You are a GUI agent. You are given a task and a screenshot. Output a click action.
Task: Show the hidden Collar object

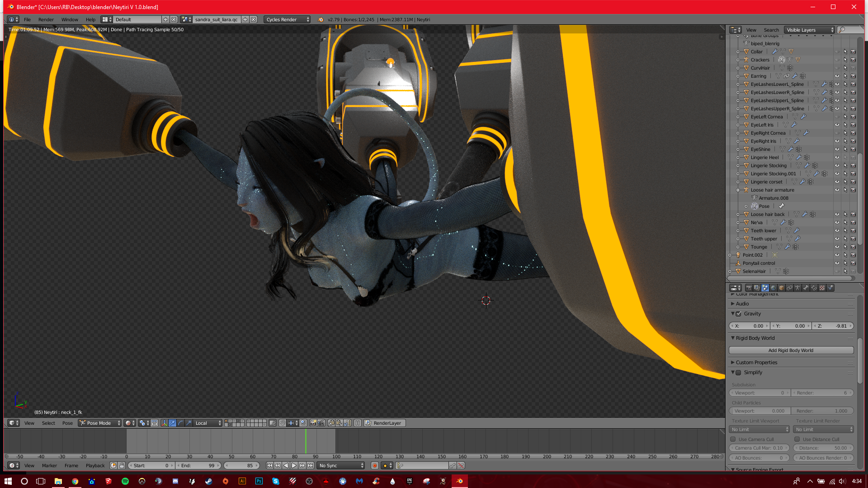pyautogui.click(x=837, y=52)
